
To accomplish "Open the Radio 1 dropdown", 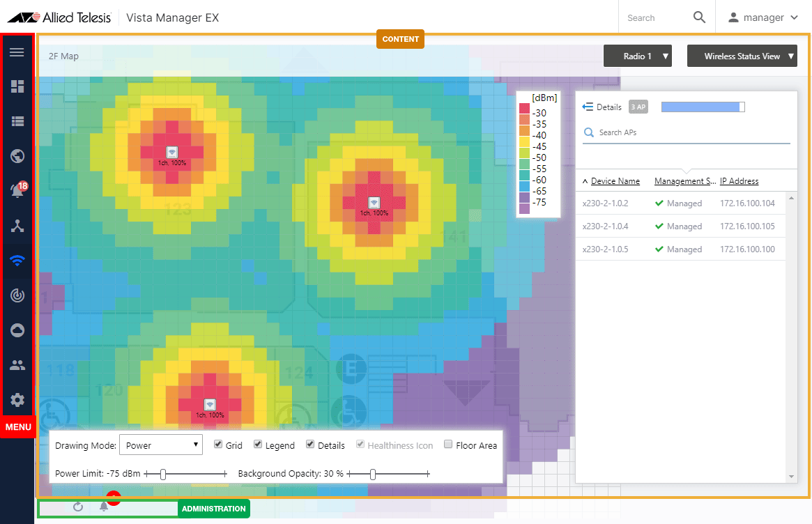I will pyautogui.click(x=637, y=56).
